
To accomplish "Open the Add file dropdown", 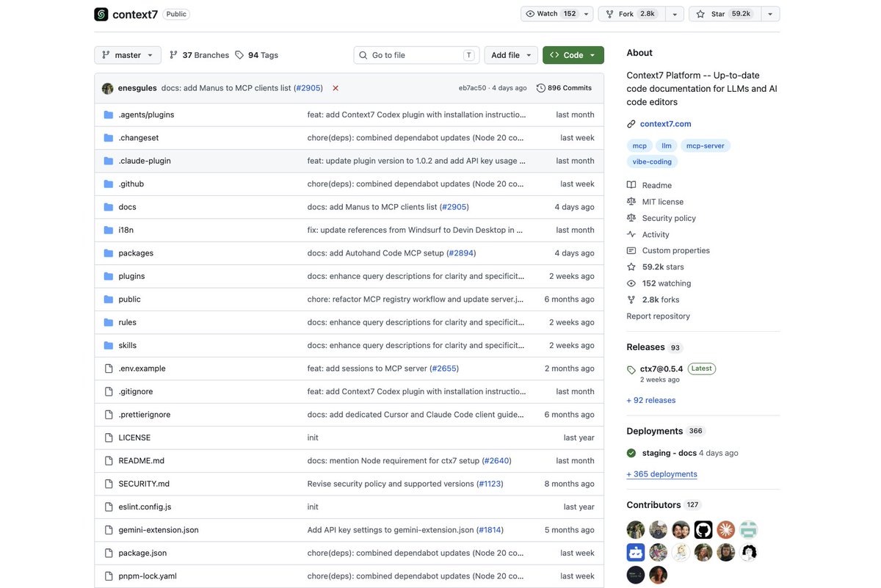I will tap(512, 55).
